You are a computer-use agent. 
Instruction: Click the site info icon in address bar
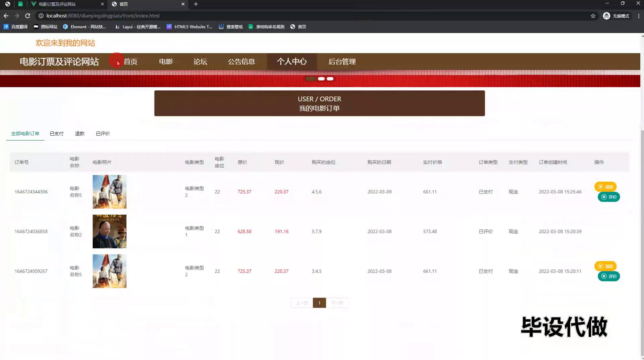click(x=41, y=16)
